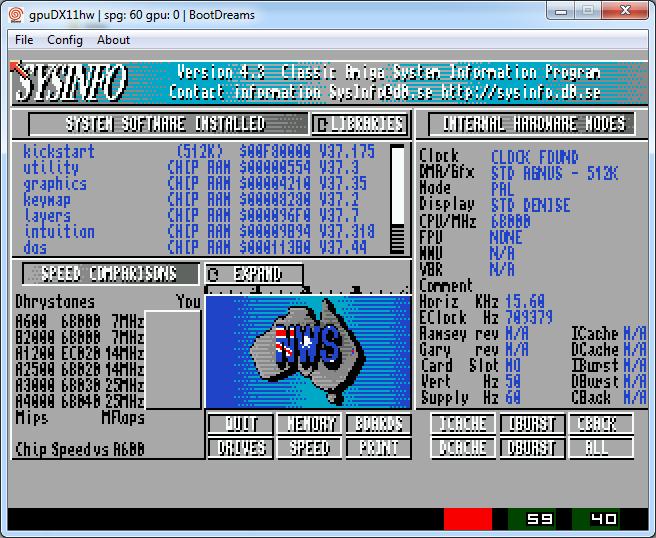
Task: Click the A1200 EC020 14MHz row
Action: (79, 354)
